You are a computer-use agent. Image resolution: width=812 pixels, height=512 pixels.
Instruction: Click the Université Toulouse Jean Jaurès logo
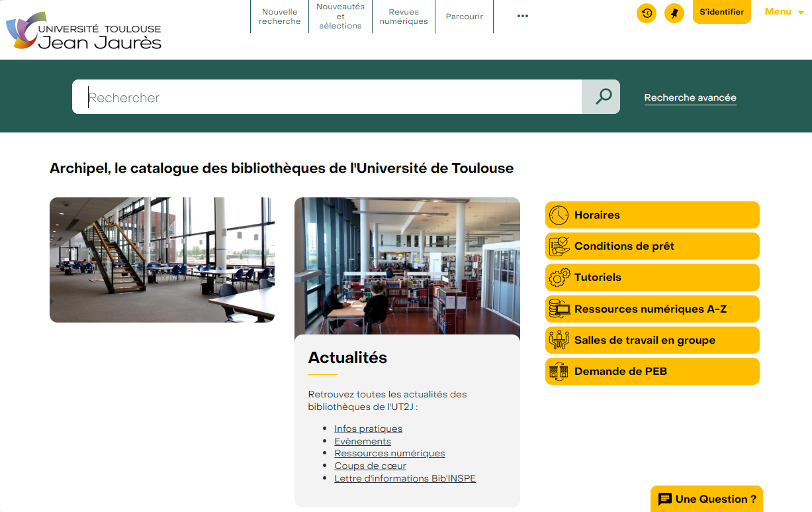tap(84, 30)
